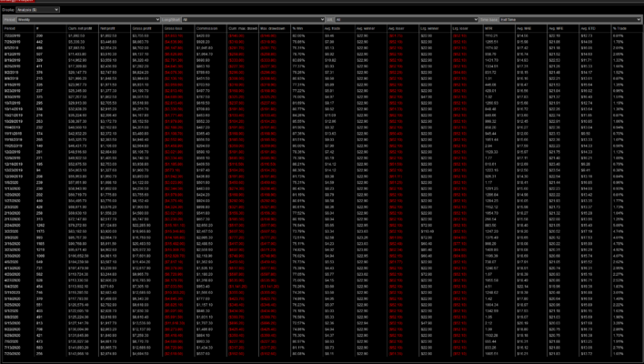Select the 7/29/2019 period row
This screenshot has width=644, height=364.
point(12,40)
